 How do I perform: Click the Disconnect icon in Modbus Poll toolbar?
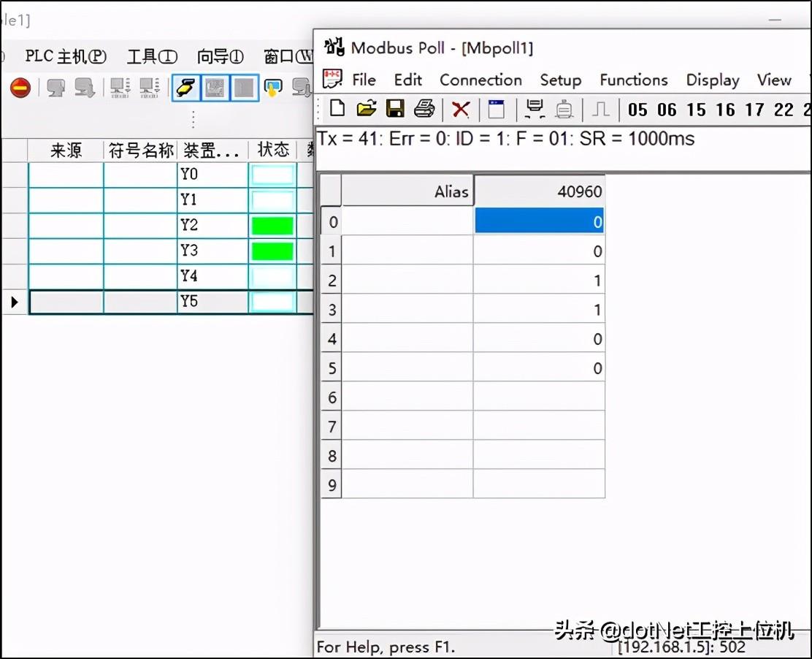pyautogui.click(x=564, y=110)
